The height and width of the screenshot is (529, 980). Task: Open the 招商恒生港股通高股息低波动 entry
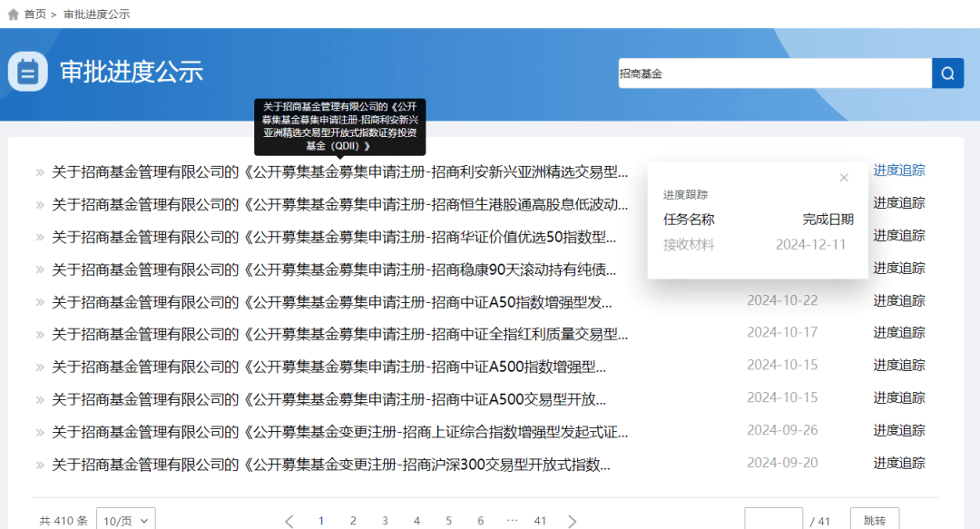[340, 204]
